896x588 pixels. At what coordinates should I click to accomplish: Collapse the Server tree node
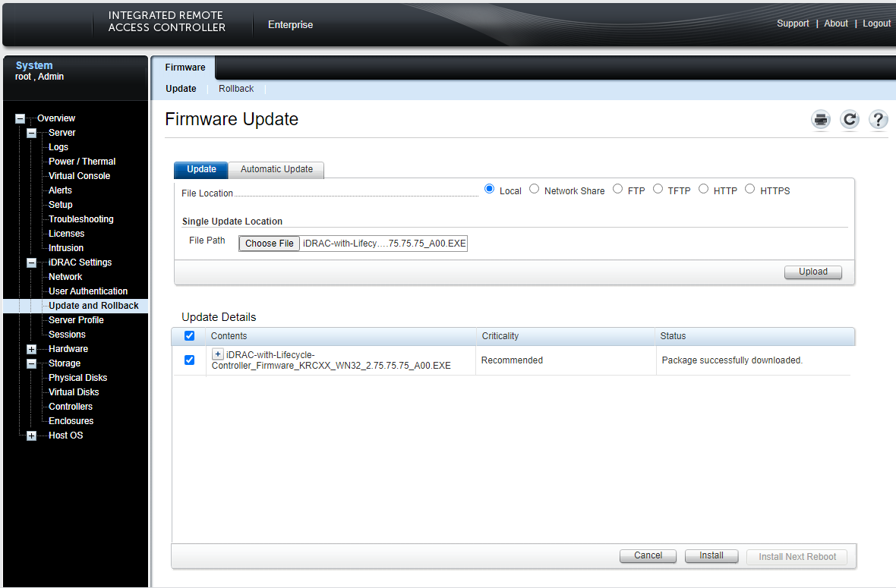tap(31, 133)
